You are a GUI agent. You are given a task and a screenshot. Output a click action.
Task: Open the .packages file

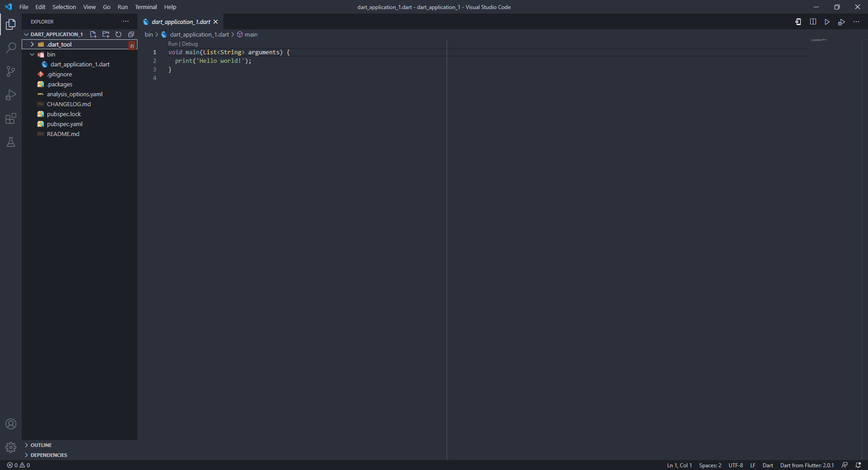(x=80, y=84)
